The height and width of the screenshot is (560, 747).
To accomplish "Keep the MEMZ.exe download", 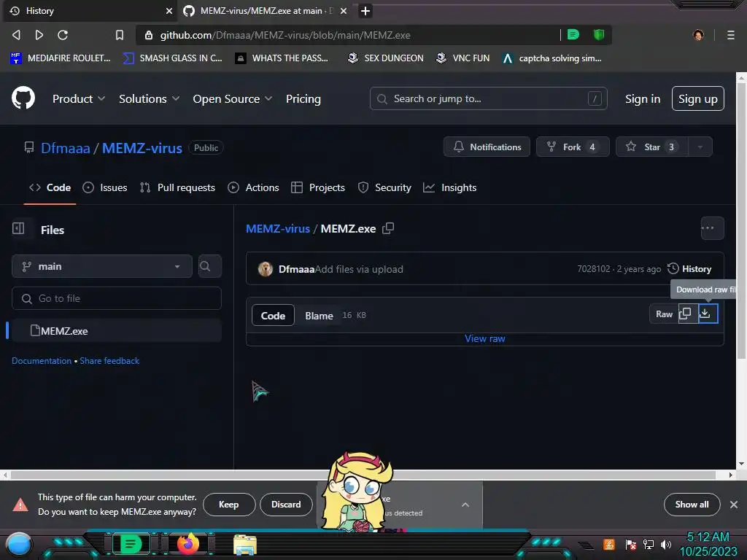I will pyautogui.click(x=228, y=505).
